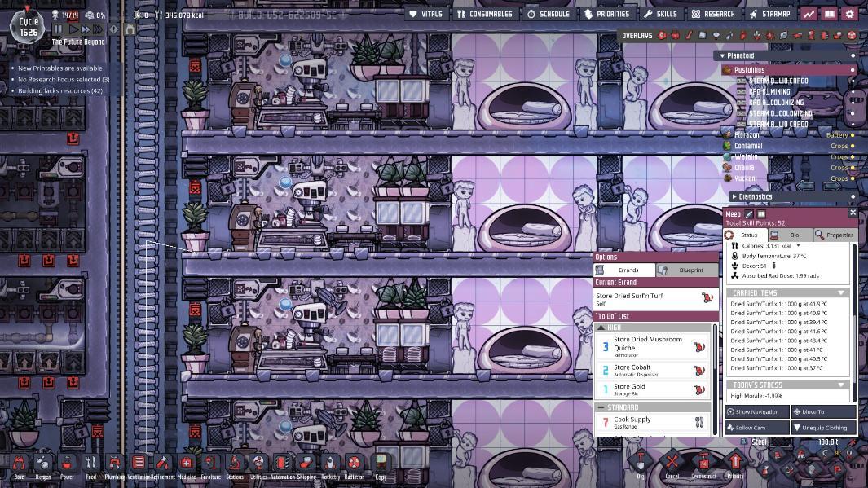Switch to Meep's Properties tab

(x=835, y=235)
